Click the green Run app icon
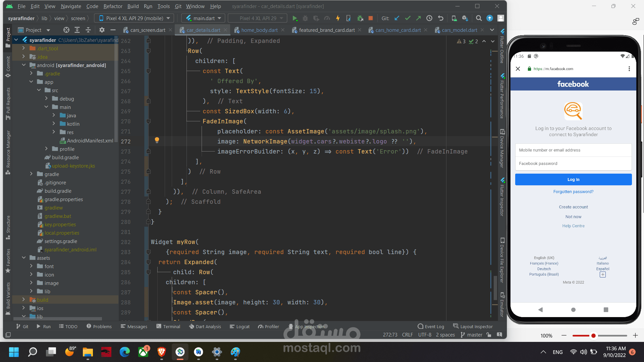This screenshot has width=644, height=362. click(294, 18)
